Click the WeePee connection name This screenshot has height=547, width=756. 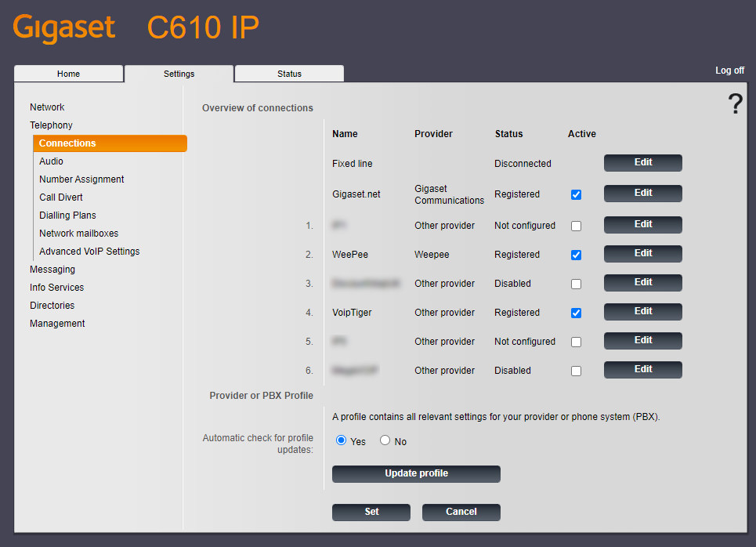point(350,254)
